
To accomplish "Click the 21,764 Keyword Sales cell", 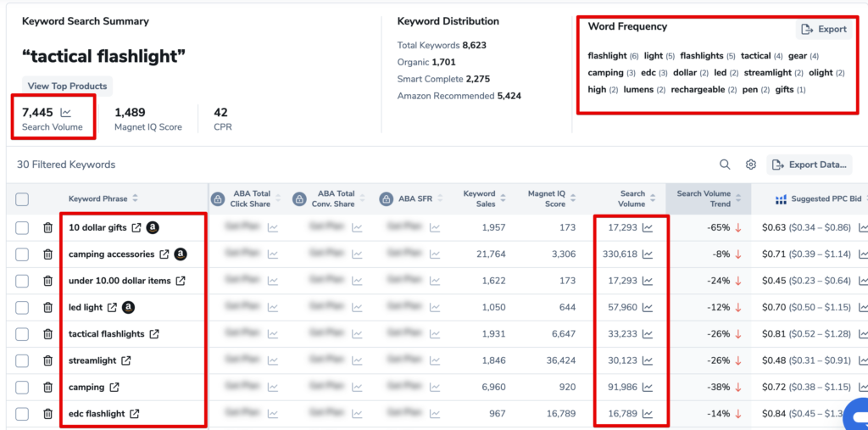I will coord(491,254).
